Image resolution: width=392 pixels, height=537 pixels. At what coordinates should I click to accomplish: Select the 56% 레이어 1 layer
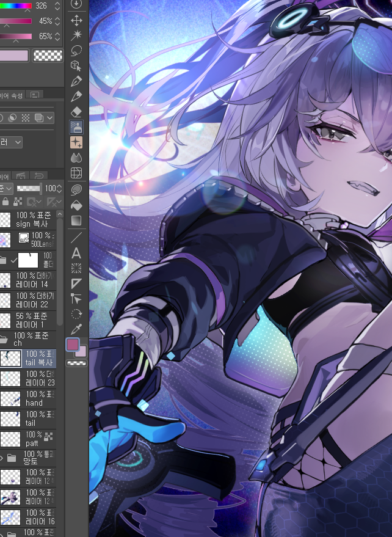point(27,320)
